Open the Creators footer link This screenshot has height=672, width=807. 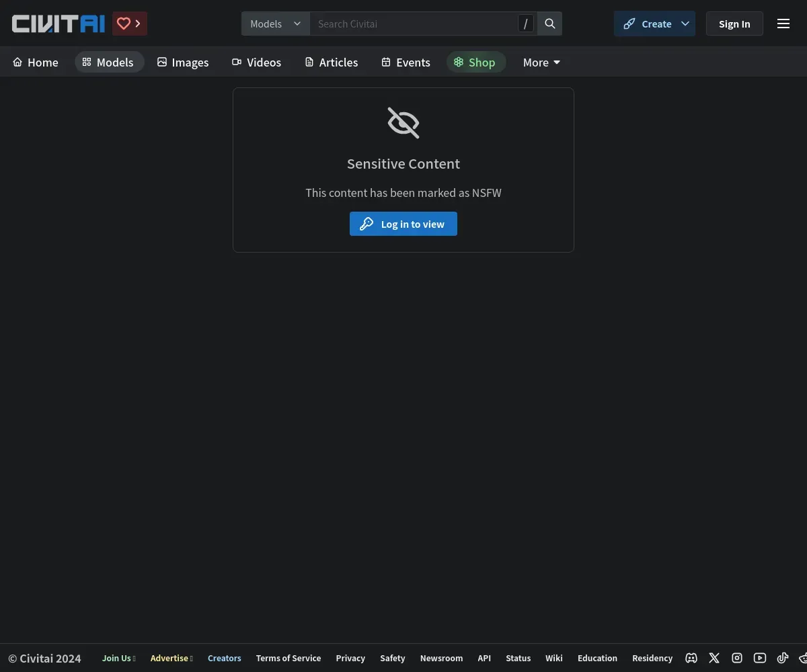[x=225, y=658]
